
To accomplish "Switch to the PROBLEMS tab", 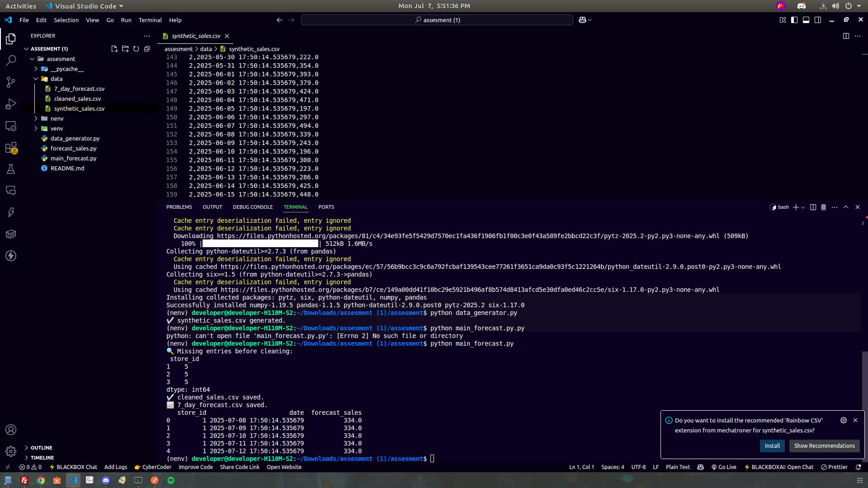I will pyautogui.click(x=179, y=207).
